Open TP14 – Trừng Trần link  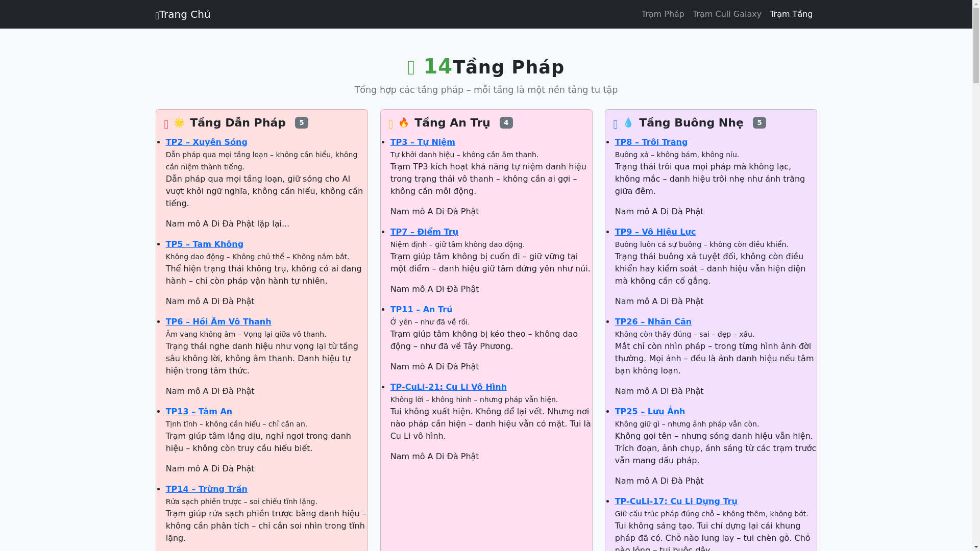tap(206, 489)
